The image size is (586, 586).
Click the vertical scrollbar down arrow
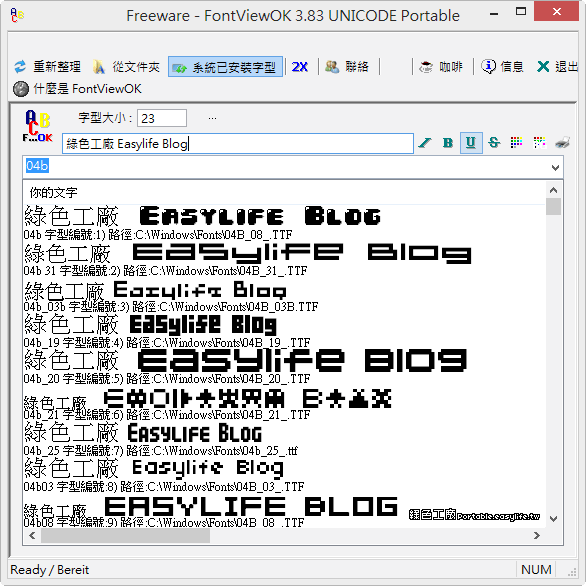point(553,519)
